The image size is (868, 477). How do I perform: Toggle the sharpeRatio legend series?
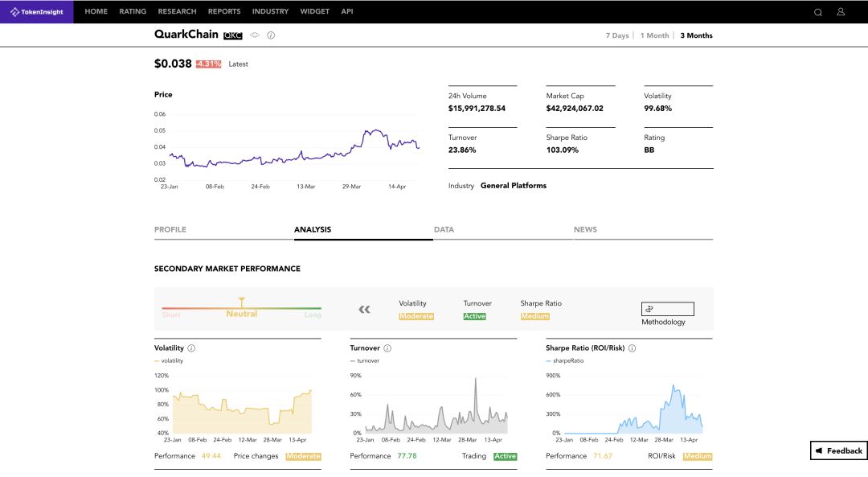pos(565,360)
